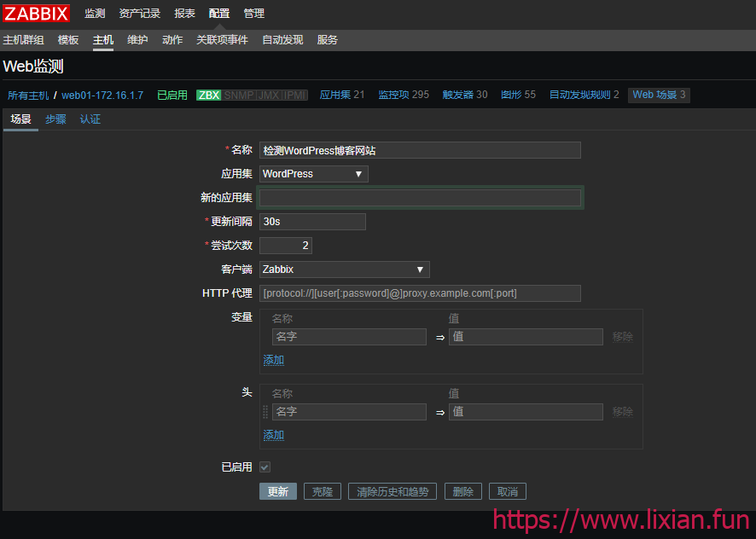This screenshot has height=539, width=756.
Task: Open the 监测 top menu
Action: [x=95, y=14]
